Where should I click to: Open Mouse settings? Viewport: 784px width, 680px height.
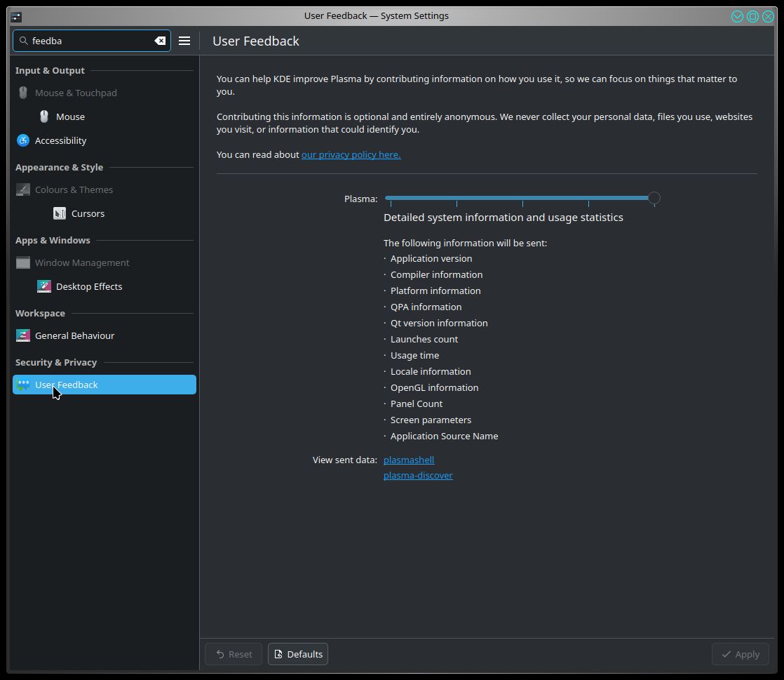tap(104, 116)
